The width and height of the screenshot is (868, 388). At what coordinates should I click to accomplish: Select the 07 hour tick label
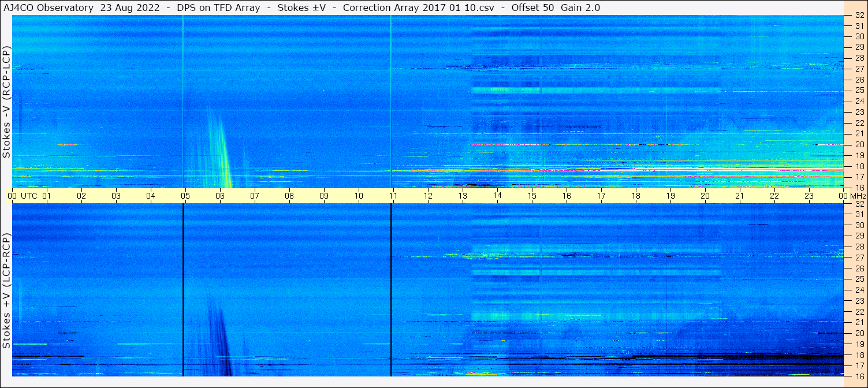pos(255,196)
